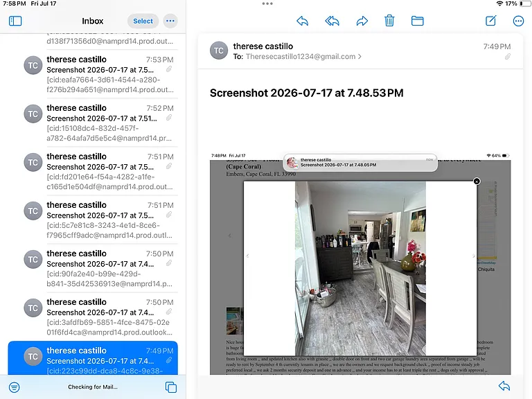Tap the stacked windows icon at bottom
Screen dimensions: 532x399
pyautogui.click(x=170, y=387)
